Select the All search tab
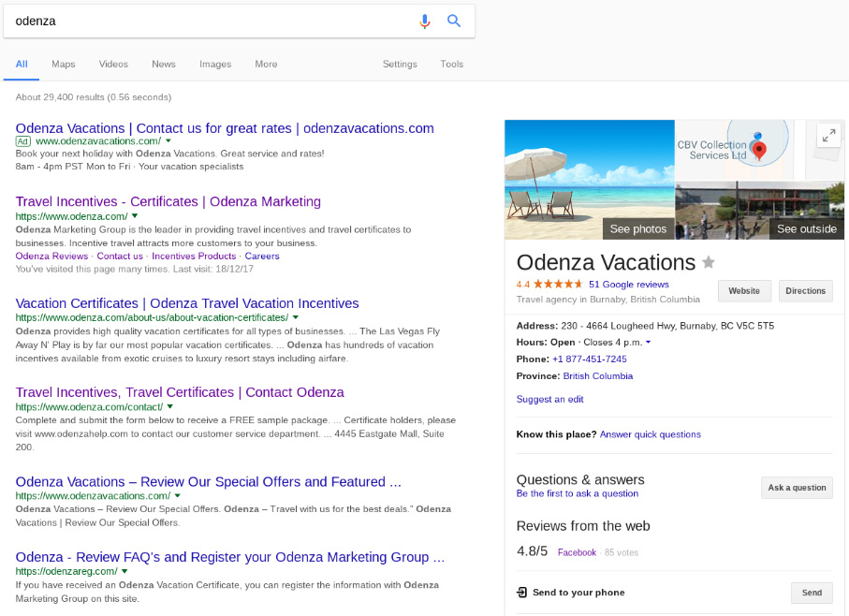 (22, 64)
